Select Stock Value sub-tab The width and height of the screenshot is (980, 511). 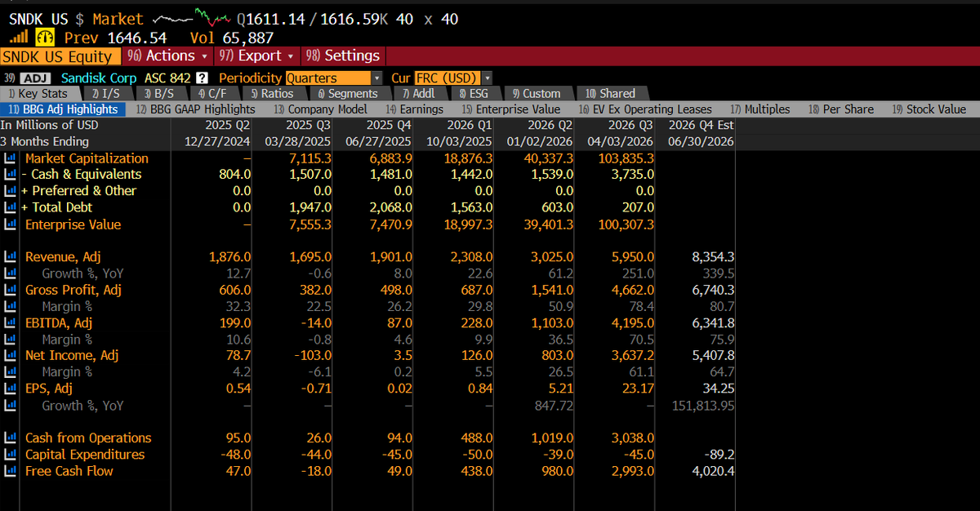[929, 109]
